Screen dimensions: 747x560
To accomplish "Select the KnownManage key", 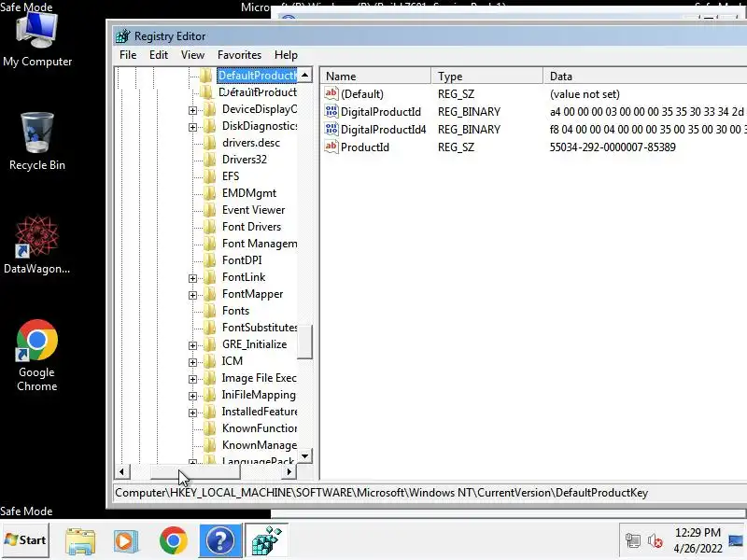I will (260, 445).
